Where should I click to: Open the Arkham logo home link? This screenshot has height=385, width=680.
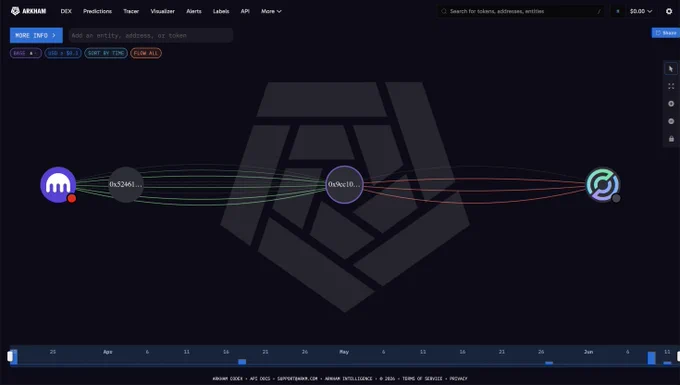(x=28, y=11)
